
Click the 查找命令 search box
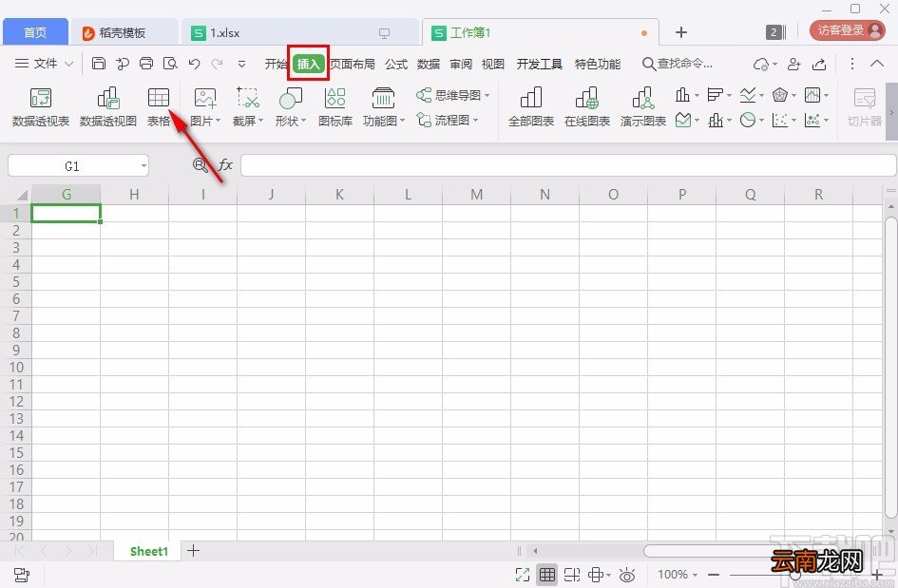678,64
